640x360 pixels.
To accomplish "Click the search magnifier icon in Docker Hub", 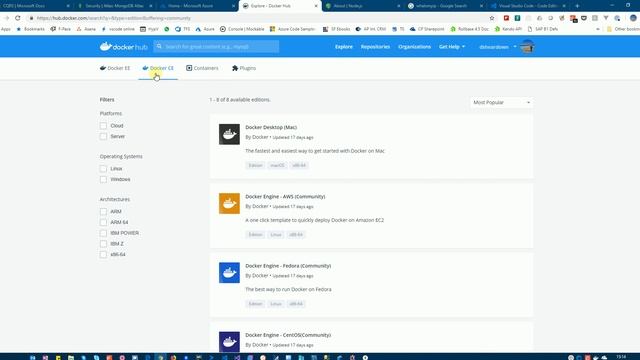I will tap(159, 47).
